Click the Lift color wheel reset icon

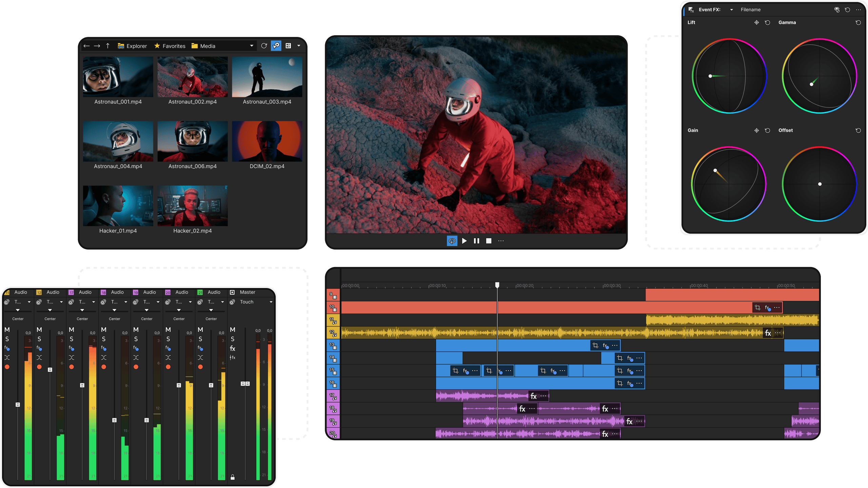point(768,23)
